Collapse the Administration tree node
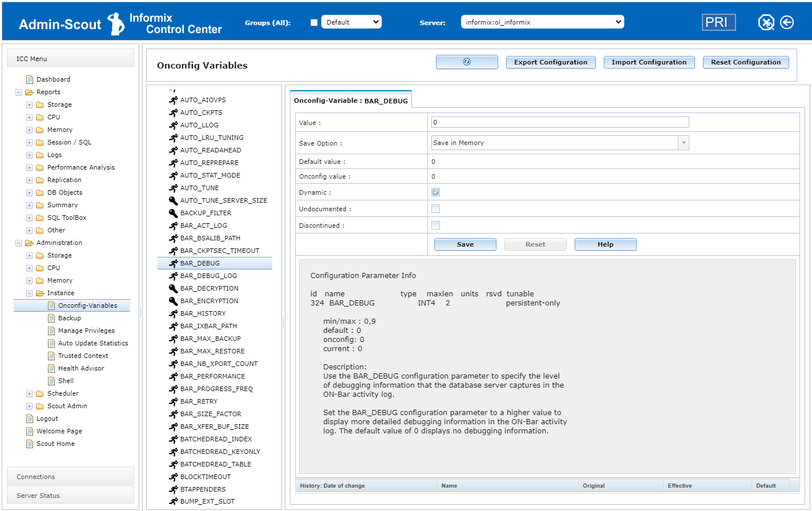 point(18,243)
